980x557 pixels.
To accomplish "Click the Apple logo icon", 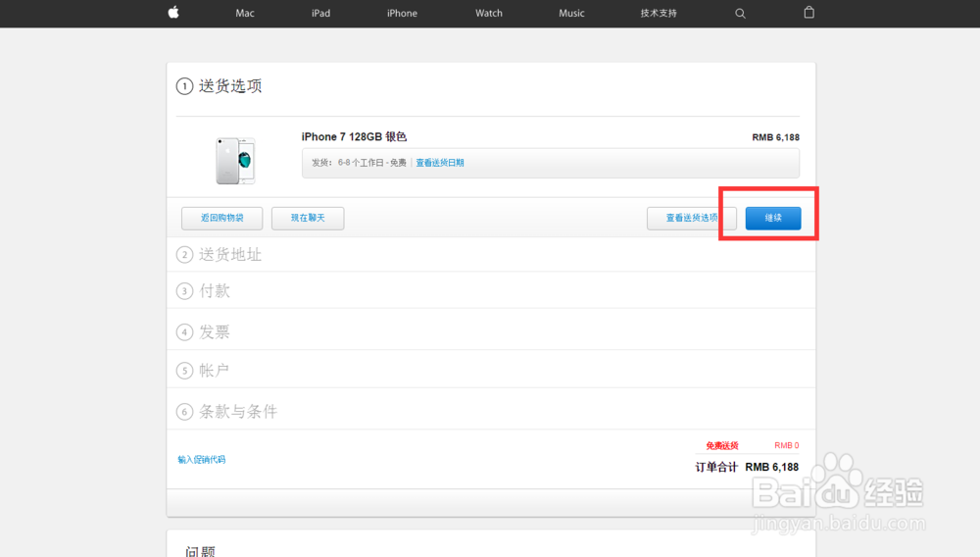I will pos(173,13).
